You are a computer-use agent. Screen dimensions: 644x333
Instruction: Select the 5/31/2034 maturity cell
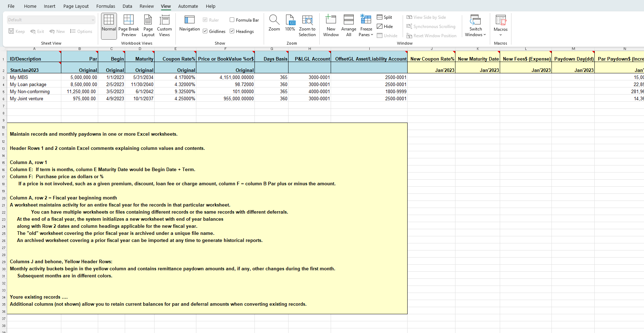[x=140, y=77]
